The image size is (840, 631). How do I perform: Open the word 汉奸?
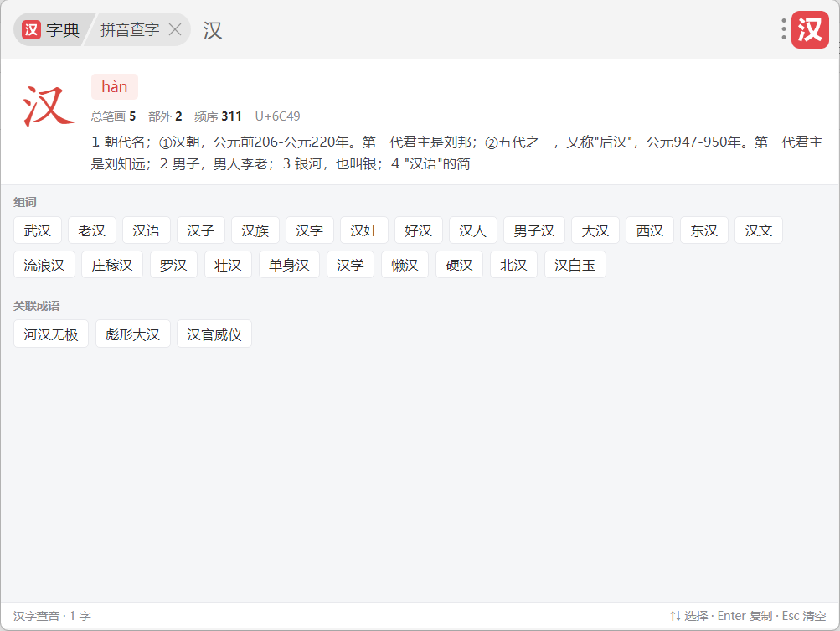point(364,230)
